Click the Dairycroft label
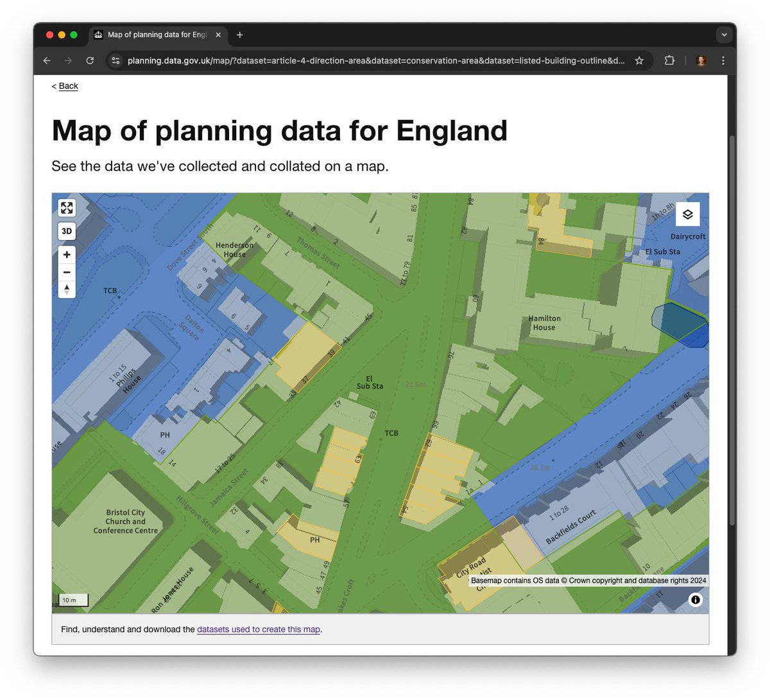770x700 pixels. click(x=688, y=237)
